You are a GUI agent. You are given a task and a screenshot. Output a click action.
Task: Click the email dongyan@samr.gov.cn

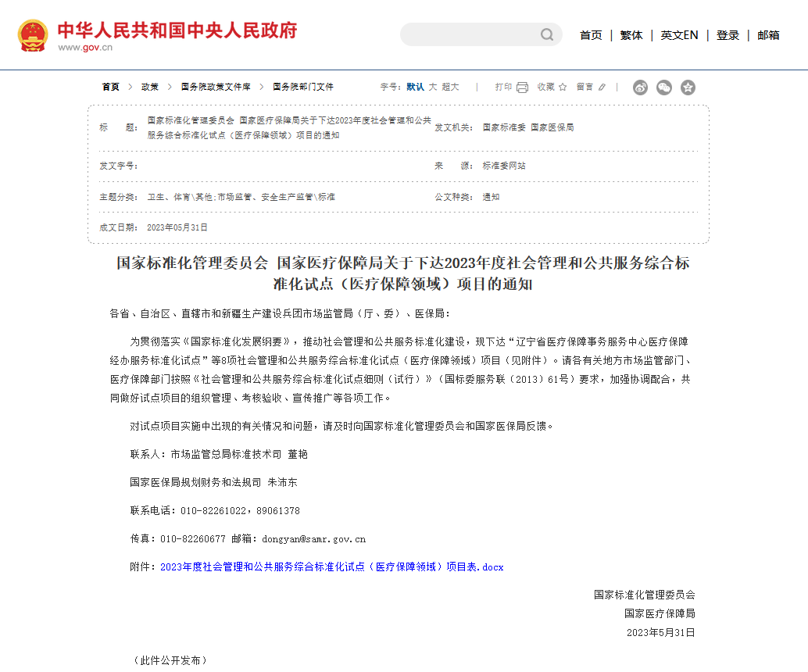[x=314, y=539]
